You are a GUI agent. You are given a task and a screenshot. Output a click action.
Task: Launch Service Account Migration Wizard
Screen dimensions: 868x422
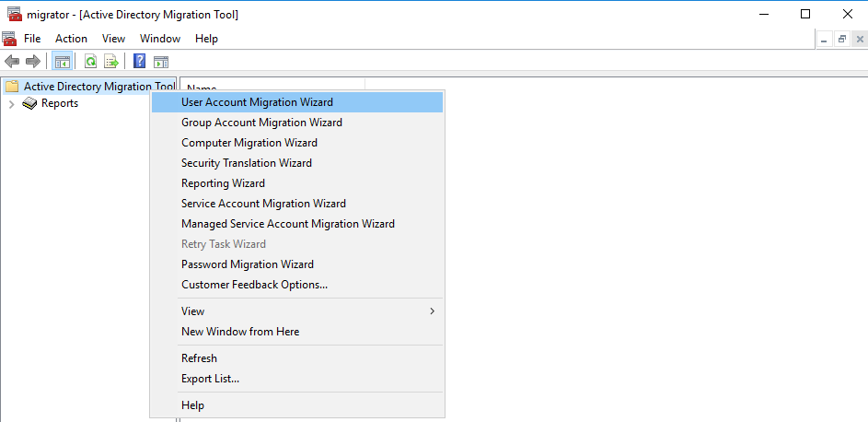coord(297,204)
